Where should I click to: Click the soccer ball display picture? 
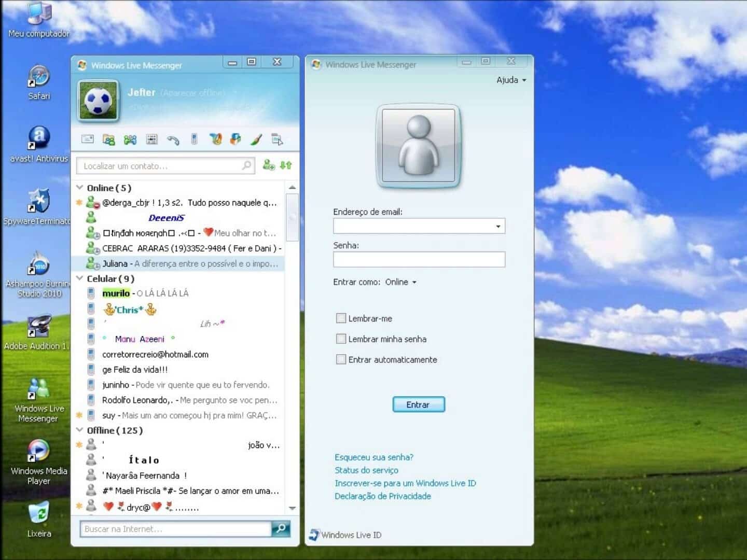[98, 101]
